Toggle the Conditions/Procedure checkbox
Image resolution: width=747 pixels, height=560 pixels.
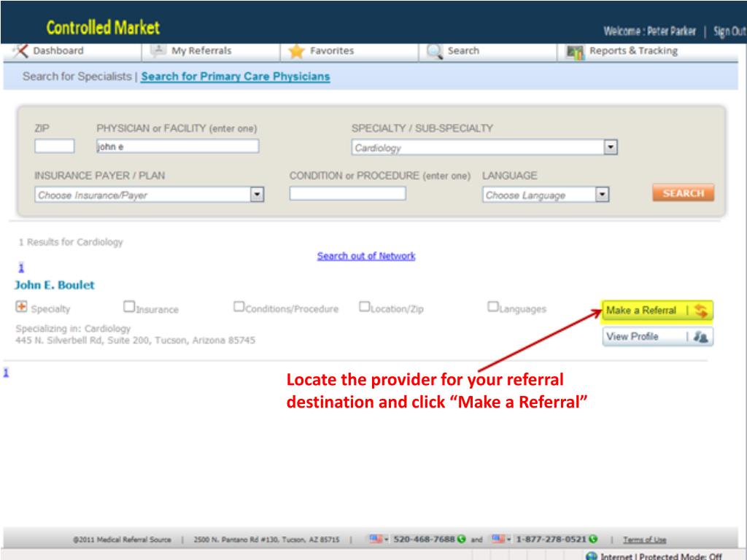(x=239, y=306)
